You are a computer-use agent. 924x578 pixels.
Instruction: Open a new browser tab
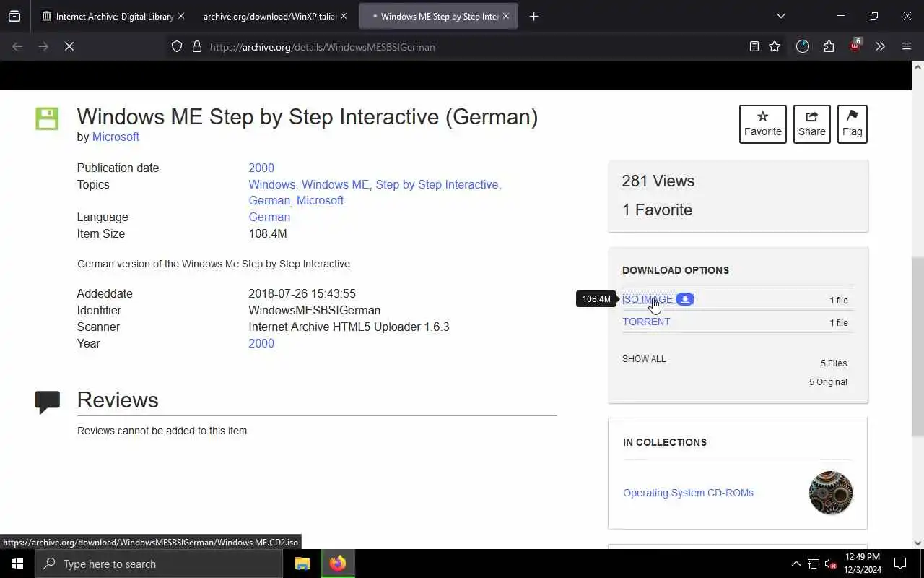pyautogui.click(x=533, y=16)
